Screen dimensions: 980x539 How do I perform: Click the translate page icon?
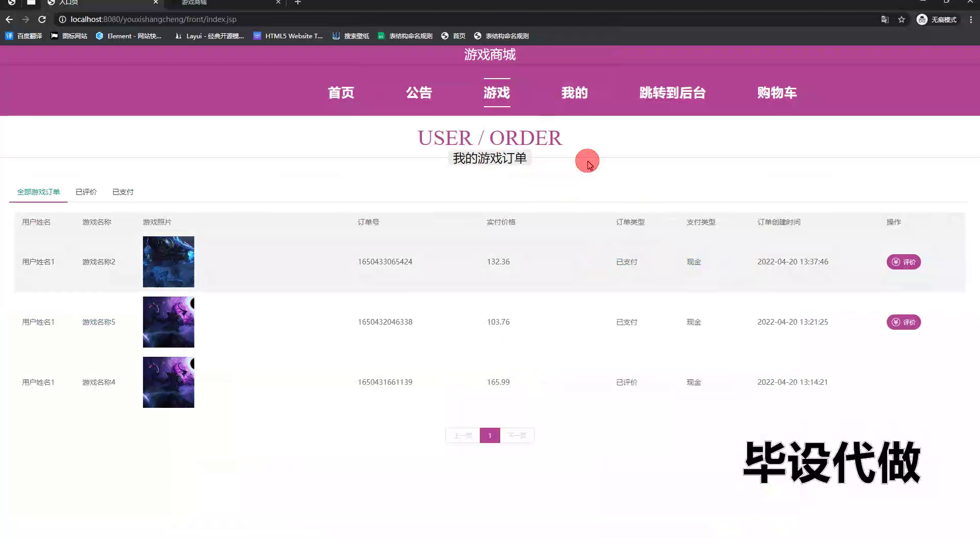click(885, 19)
